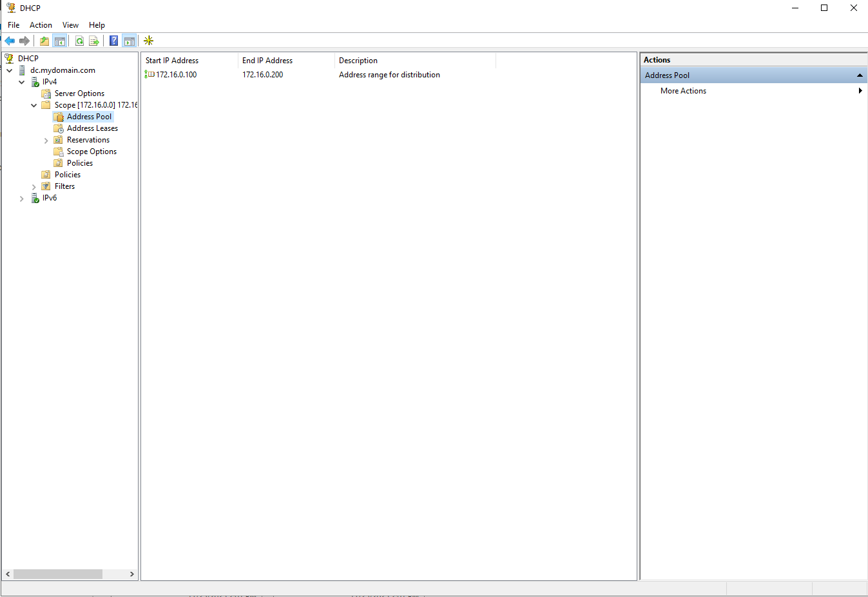Expand the Filters node
Viewport: 868px width, 597px height.
[34, 186]
